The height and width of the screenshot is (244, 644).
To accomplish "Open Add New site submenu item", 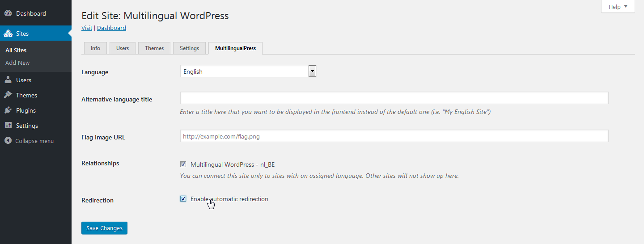I will (17, 63).
